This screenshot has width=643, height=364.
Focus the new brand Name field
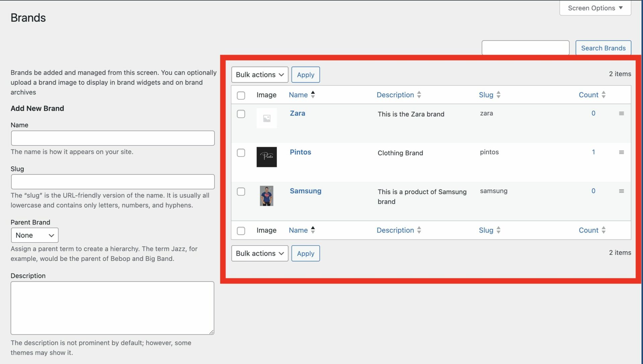pyautogui.click(x=113, y=138)
